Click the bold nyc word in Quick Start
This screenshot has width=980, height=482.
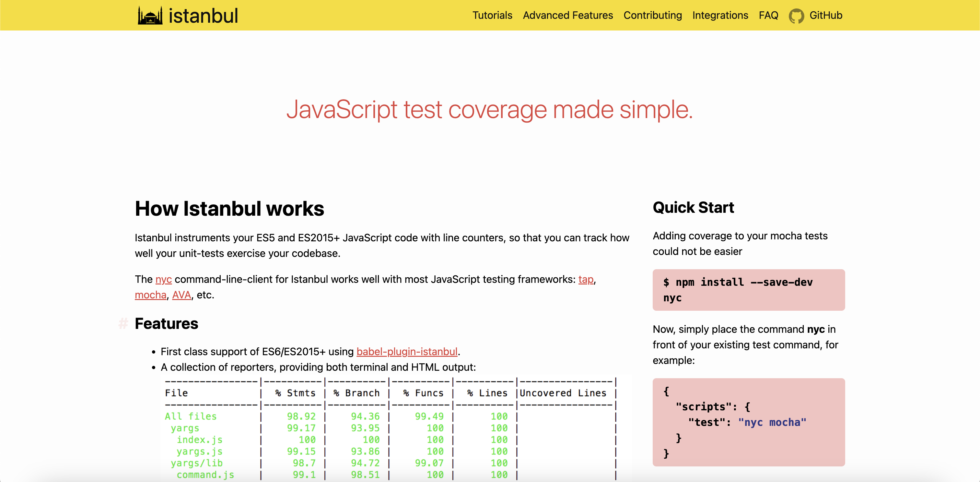pyautogui.click(x=816, y=329)
